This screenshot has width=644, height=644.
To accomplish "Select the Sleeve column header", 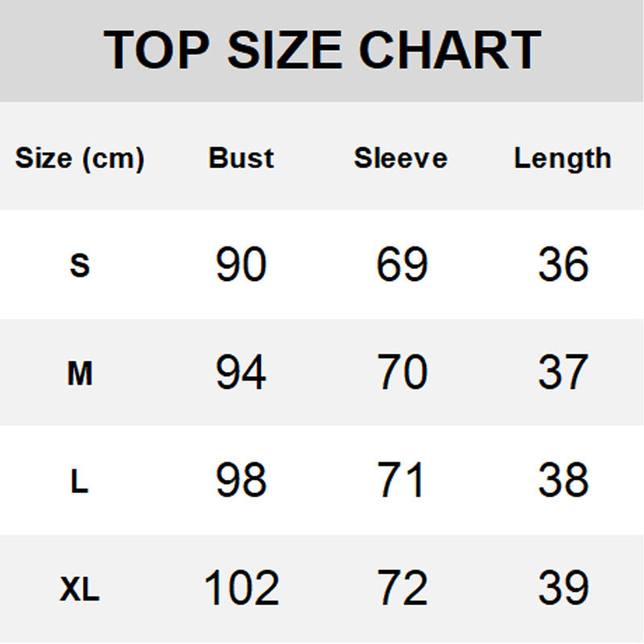I will tap(401, 158).
